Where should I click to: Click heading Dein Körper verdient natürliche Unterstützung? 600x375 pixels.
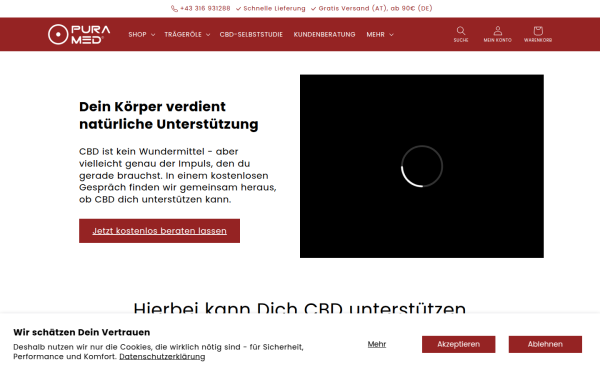point(169,115)
